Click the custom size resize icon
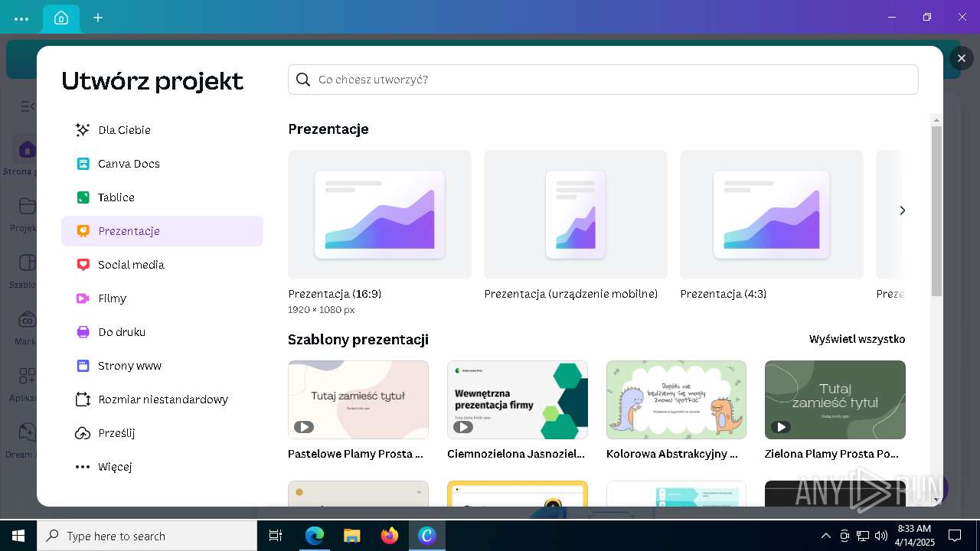 tap(83, 399)
